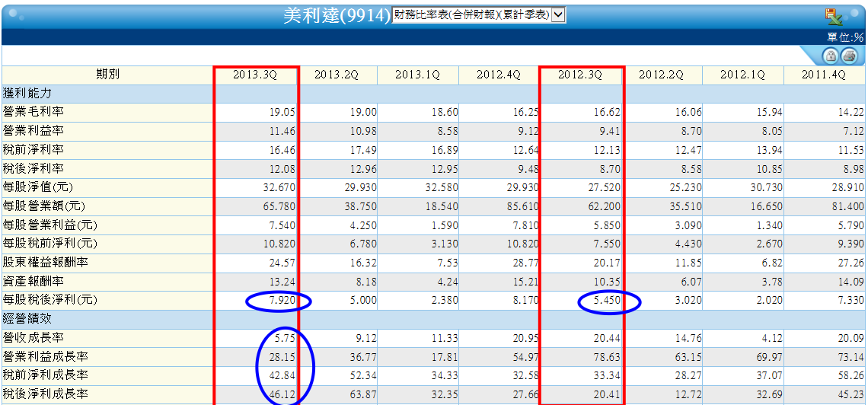Click the 7.330 value in 每股稅後淨利 row
This screenshot has width=868, height=405.
pyautogui.click(x=850, y=301)
